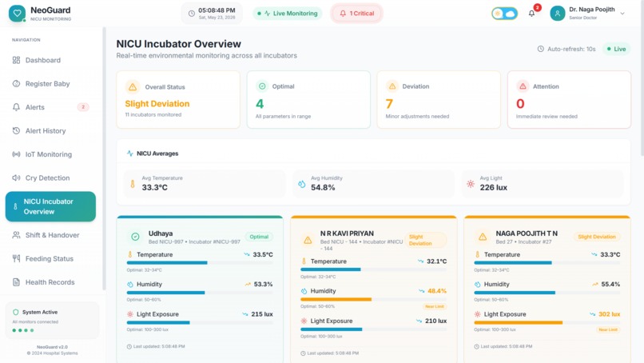Screen dimensions: 644x363
Task: Click the Near Limit tag on N R KAVI PRIYAN's humidity
Action: [435, 307]
